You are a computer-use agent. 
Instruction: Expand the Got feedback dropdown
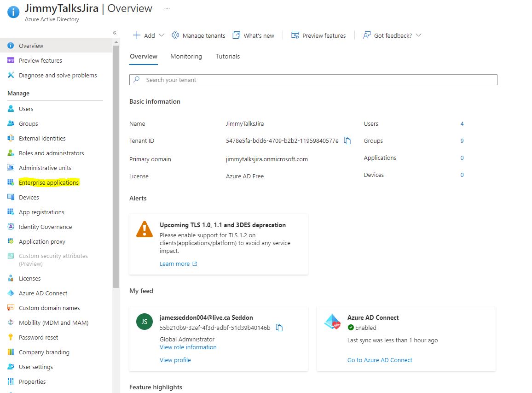point(418,35)
